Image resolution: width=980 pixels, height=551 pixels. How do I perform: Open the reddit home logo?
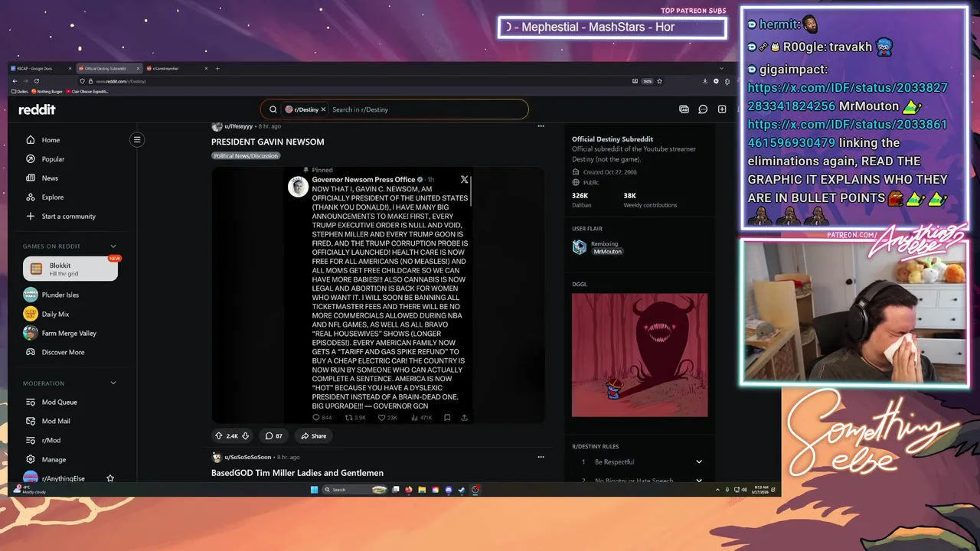click(37, 109)
